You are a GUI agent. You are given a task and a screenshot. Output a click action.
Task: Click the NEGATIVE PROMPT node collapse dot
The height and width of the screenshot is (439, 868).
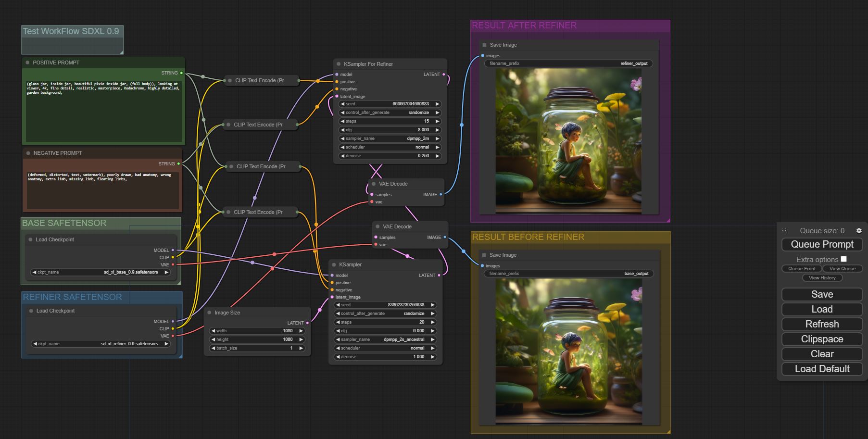click(x=28, y=153)
